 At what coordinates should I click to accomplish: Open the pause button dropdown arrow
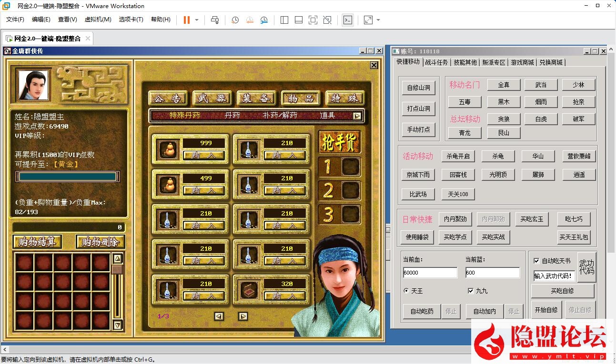(196, 20)
